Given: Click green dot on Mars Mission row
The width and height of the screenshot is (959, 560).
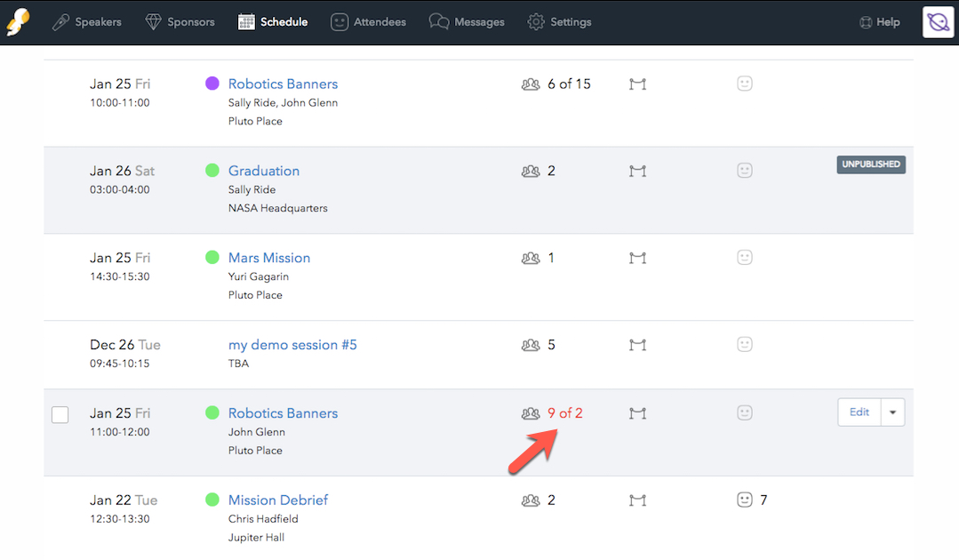Looking at the screenshot, I should pos(212,257).
